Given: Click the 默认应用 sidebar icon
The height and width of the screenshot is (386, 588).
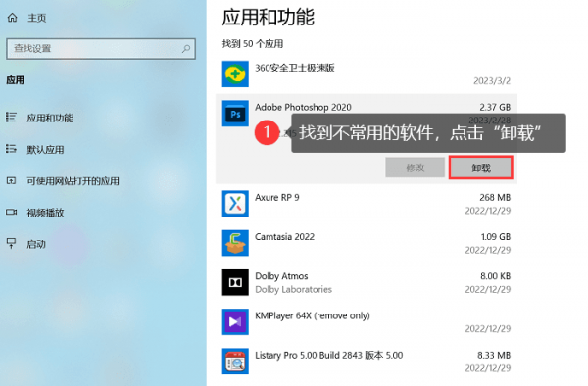Looking at the screenshot, I should 11,149.
